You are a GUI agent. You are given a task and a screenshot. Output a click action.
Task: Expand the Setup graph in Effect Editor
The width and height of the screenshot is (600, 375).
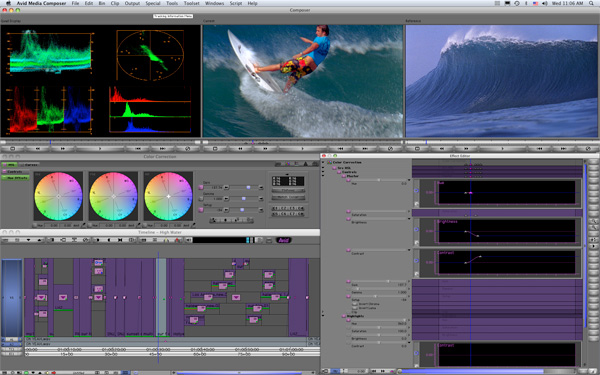[x=409, y=297]
